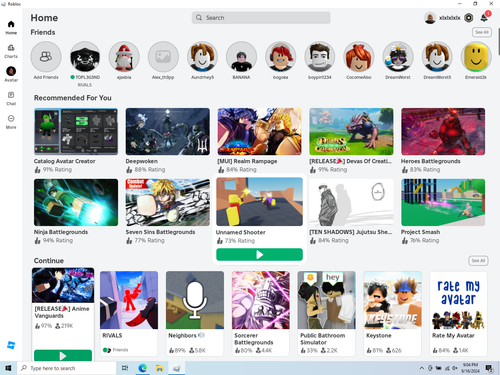Click Windows taskbar search box
Viewport: 500px width, 375px height.
(67, 368)
